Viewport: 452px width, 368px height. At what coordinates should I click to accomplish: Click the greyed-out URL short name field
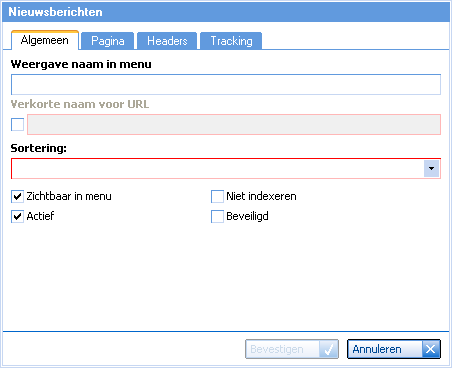coord(234,124)
